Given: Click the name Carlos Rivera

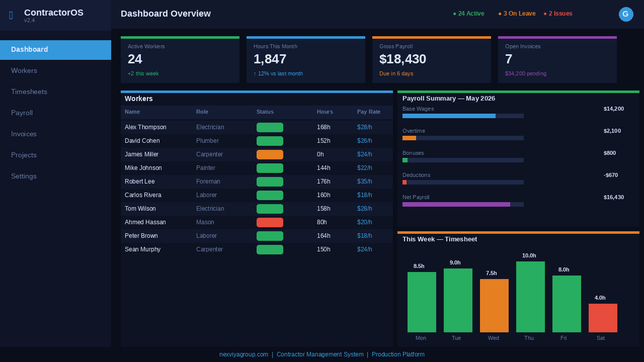Looking at the screenshot, I should [143, 195].
